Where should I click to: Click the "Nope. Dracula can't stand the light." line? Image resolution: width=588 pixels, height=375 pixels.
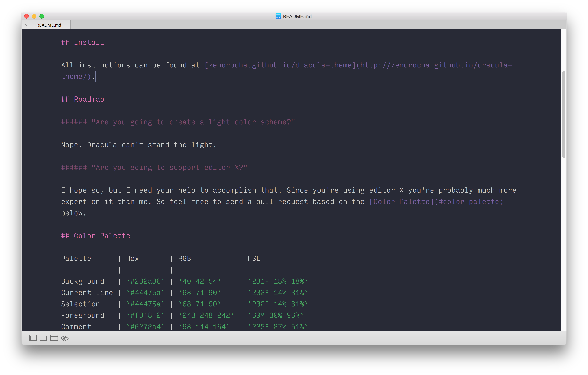tap(139, 145)
